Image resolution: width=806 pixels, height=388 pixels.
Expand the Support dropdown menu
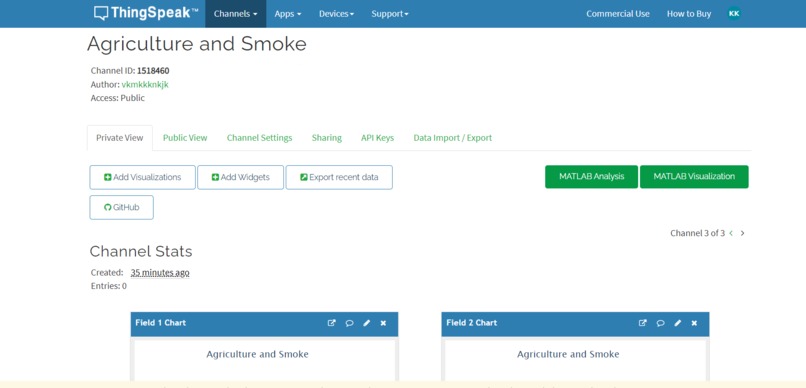(x=390, y=14)
